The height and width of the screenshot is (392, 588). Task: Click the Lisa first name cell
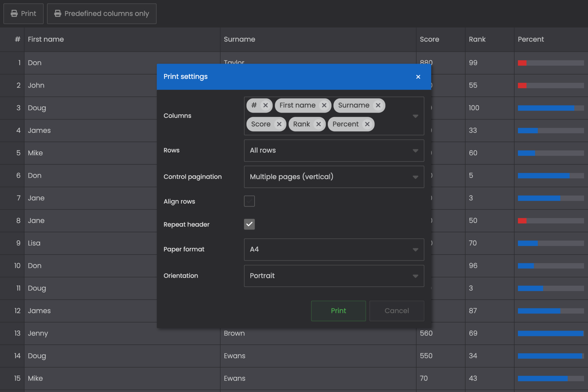(91, 243)
